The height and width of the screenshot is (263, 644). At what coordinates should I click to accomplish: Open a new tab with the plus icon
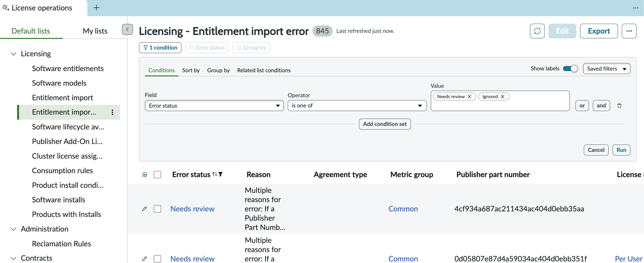[96, 8]
